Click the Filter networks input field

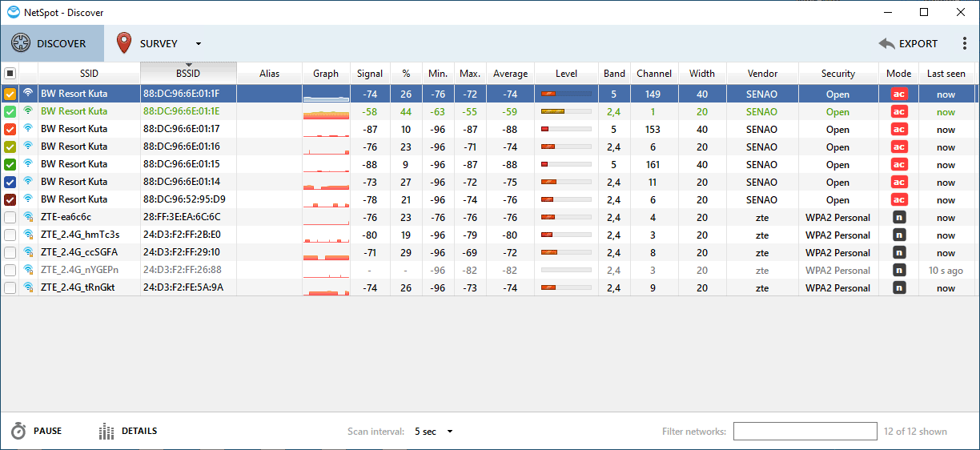(805, 432)
